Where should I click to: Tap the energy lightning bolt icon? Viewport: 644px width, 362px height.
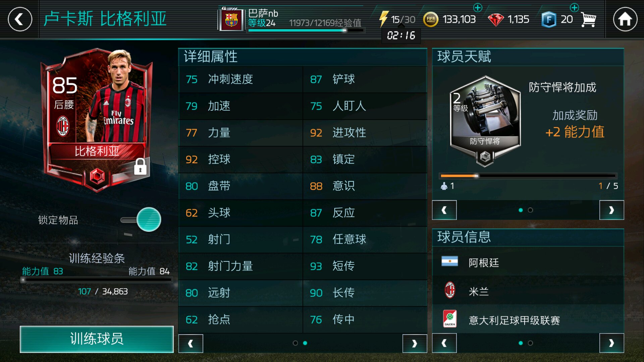pos(384,19)
